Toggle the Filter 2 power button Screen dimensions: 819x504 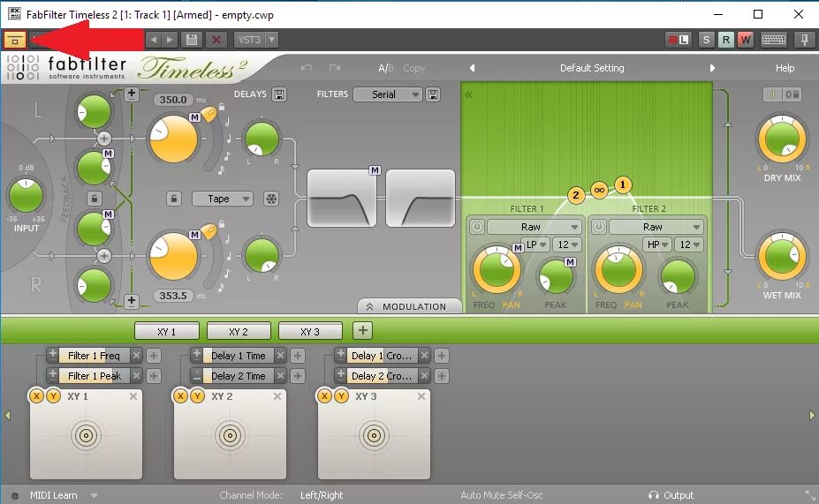[599, 227]
